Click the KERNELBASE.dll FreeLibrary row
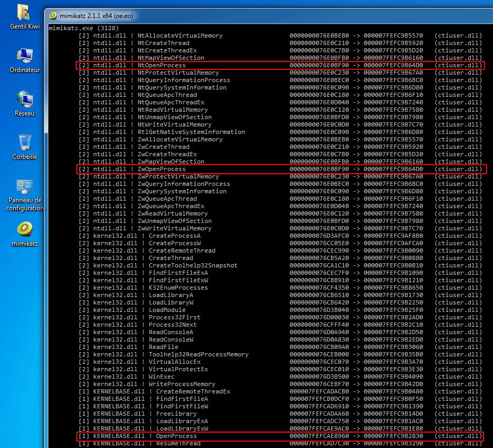Screen dimensions: 493x448 pos(280,414)
